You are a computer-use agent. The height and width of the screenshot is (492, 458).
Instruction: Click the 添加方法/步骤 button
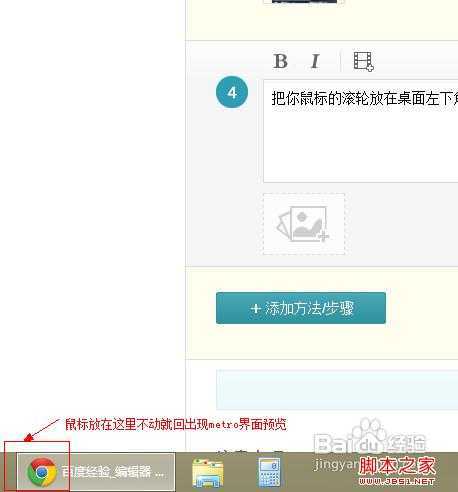tap(301, 308)
